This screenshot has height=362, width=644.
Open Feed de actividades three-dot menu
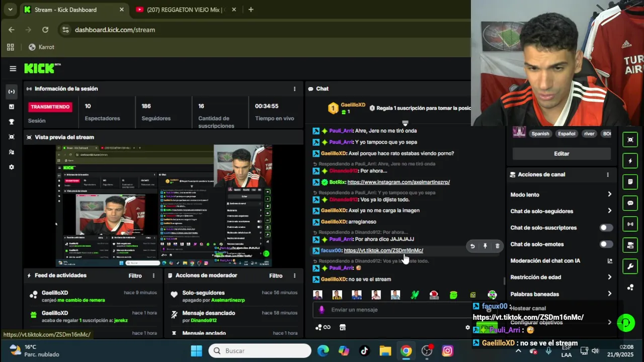[x=153, y=276]
